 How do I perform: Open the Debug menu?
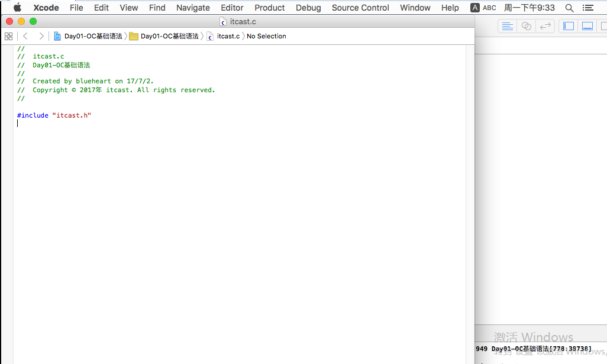click(x=308, y=8)
